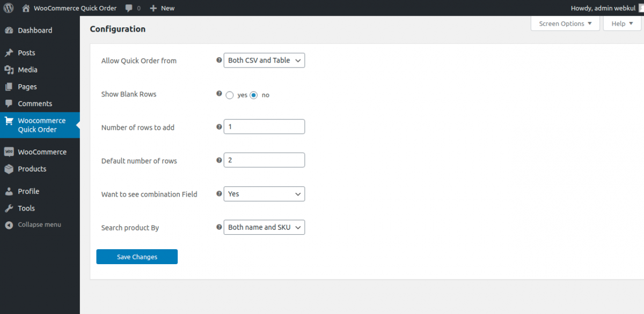644x314 pixels.
Task: Open the Allow Quick Order from dropdown
Action: (x=264, y=60)
